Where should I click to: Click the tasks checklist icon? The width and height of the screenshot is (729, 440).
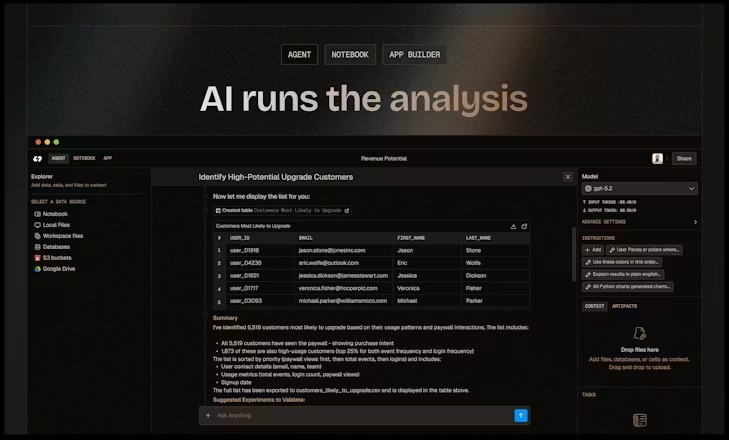(640, 420)
